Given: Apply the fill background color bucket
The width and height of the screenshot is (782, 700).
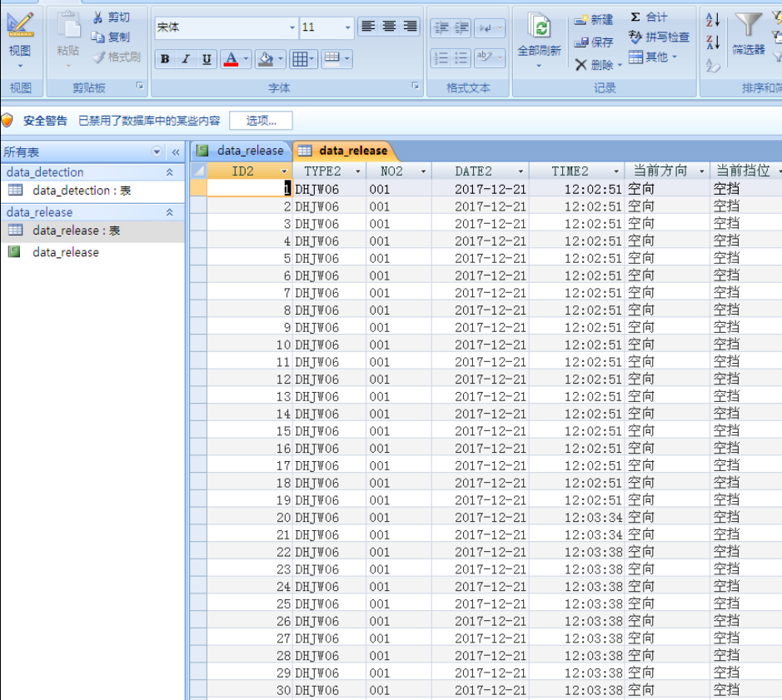Looking at the screenshot, I should pyautogui.click(x=266, y=59).
